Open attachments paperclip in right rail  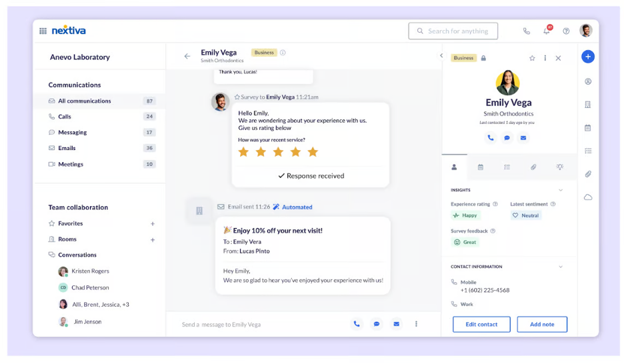point(588,174)
